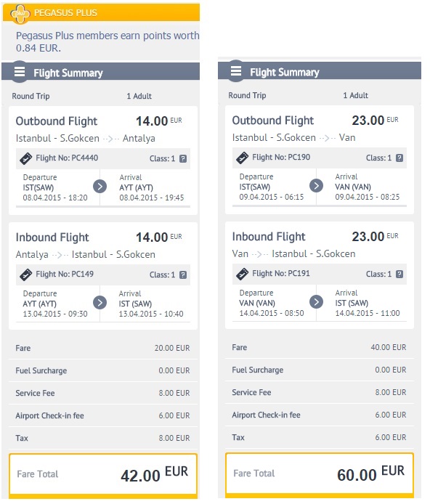Select the PEGASUS PLUS yellow banner
The width and height of the screenshot is (430, 504).
click(x=101, y=12)
